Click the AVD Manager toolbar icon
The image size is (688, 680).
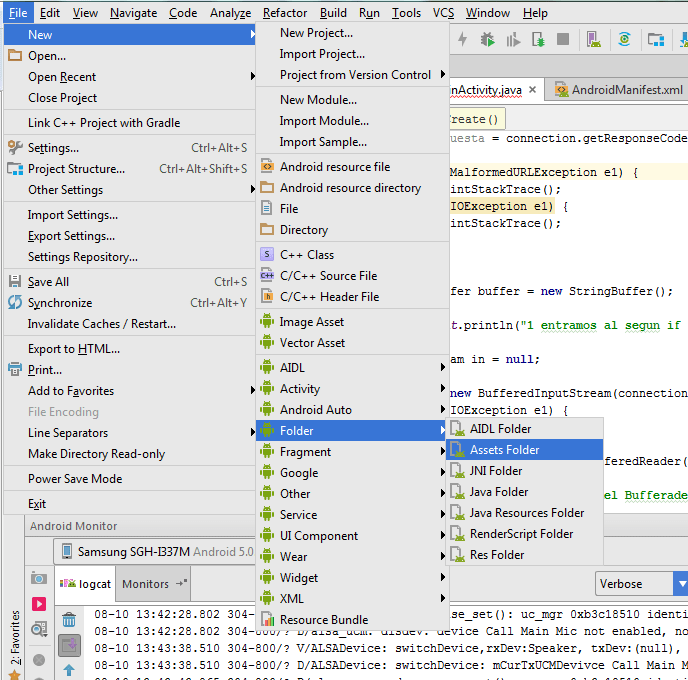tap(593, 39)
